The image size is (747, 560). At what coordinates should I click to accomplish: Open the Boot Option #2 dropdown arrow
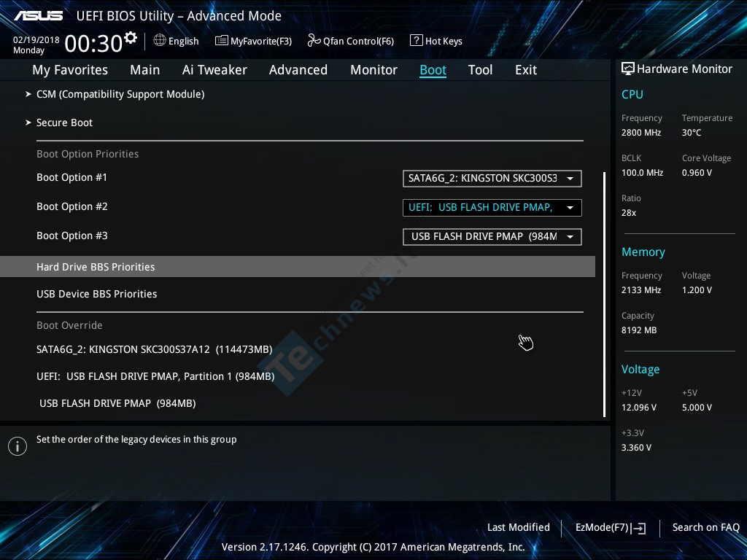pyautogui.click(x=570, y=208)
